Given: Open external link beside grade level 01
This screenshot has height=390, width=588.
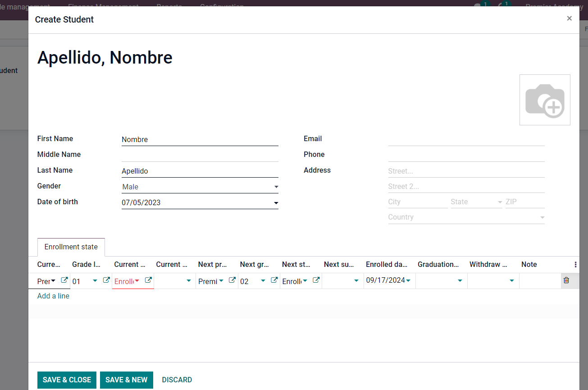Looking at the screenshot, I should [x=106, y=280].
